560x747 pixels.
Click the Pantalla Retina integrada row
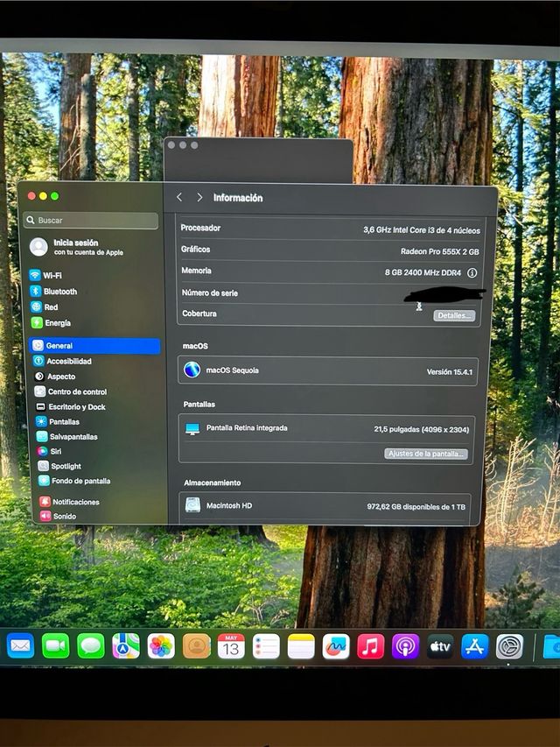[326, 429]
